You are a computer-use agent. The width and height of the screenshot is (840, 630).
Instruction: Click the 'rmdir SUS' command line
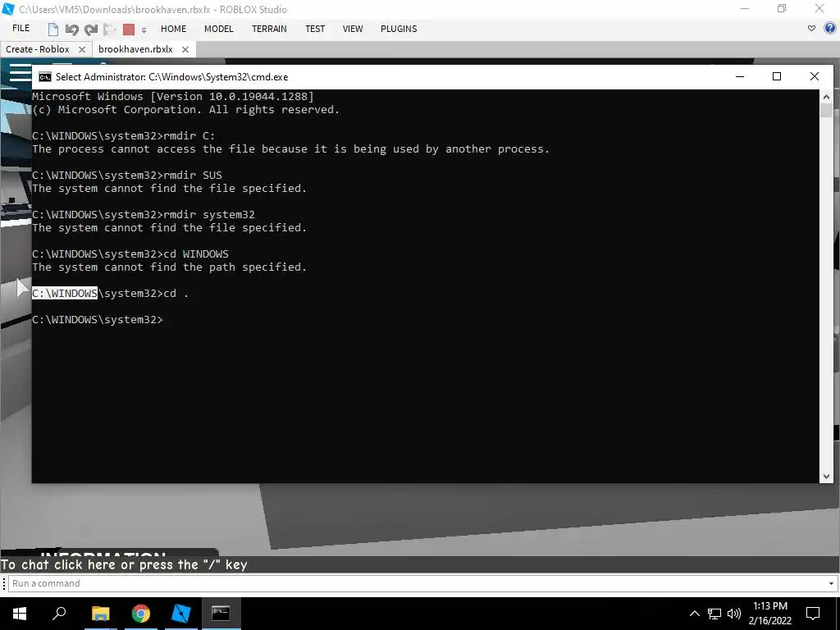point(127,176)
